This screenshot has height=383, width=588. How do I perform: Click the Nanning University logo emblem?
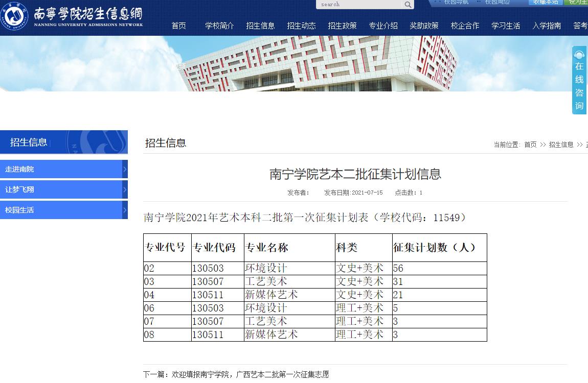coord(14,17)
